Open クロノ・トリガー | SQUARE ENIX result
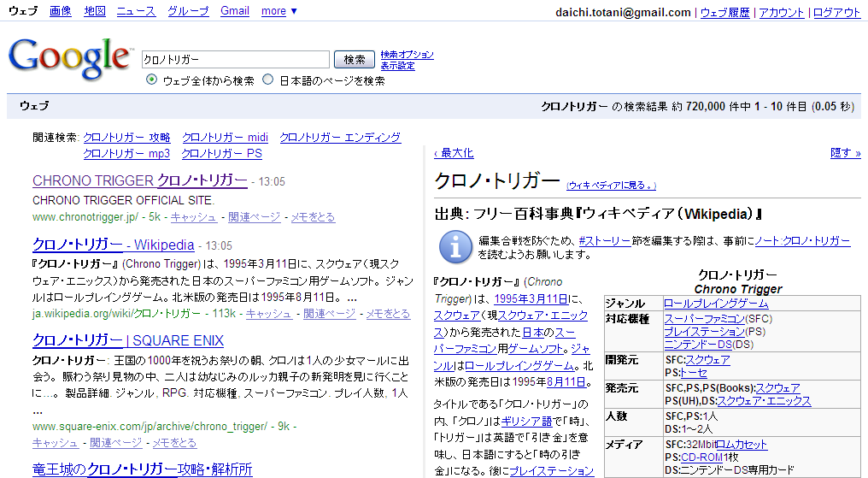The height and width of the screenshot is (478, 868). [128, 340]
